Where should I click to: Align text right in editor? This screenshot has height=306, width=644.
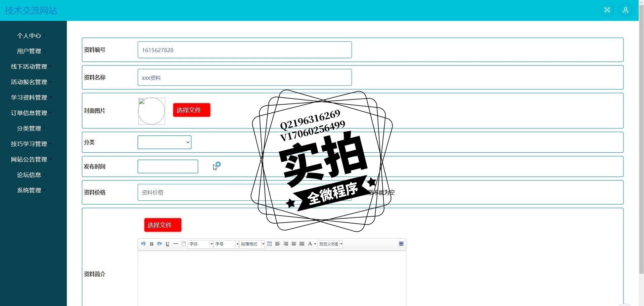(286, 244)
